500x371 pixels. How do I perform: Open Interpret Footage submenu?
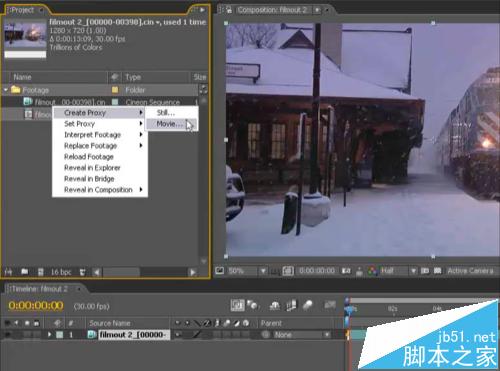[x=100, y=135]
